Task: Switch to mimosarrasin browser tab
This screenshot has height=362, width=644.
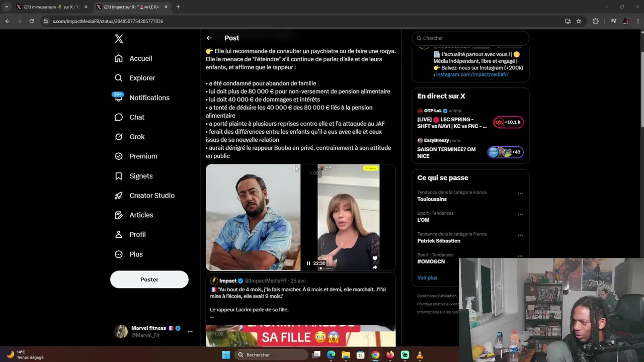Action: pos(52,7)
